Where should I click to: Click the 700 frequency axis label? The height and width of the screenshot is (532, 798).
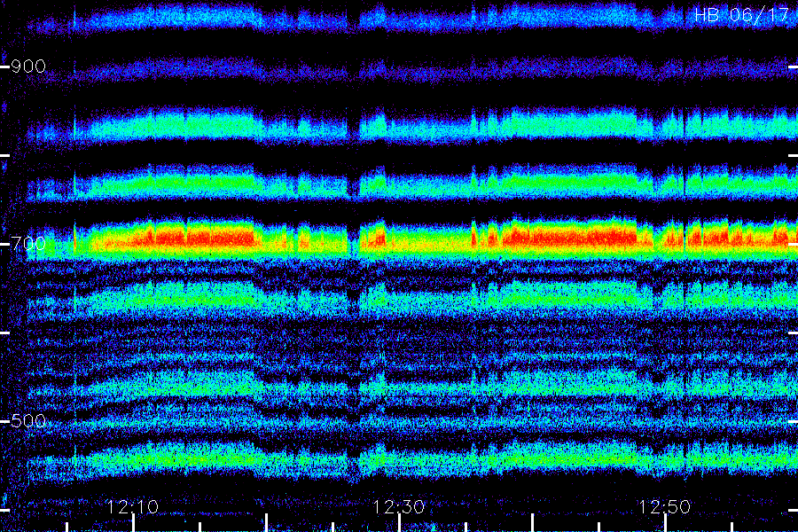pos(28,243)
